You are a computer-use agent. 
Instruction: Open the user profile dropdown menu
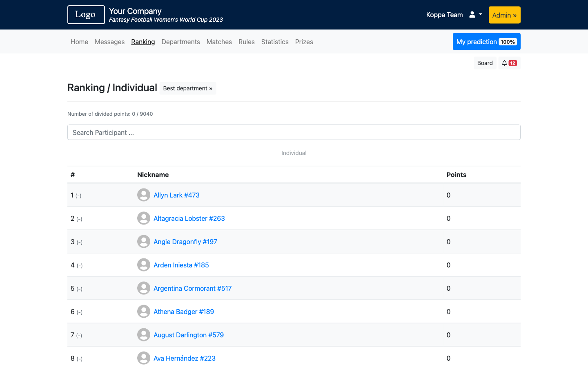(475, 15)
